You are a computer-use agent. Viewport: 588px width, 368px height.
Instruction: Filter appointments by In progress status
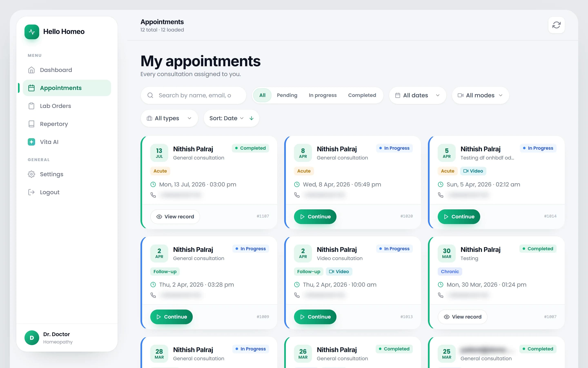[x=322, y=95]
